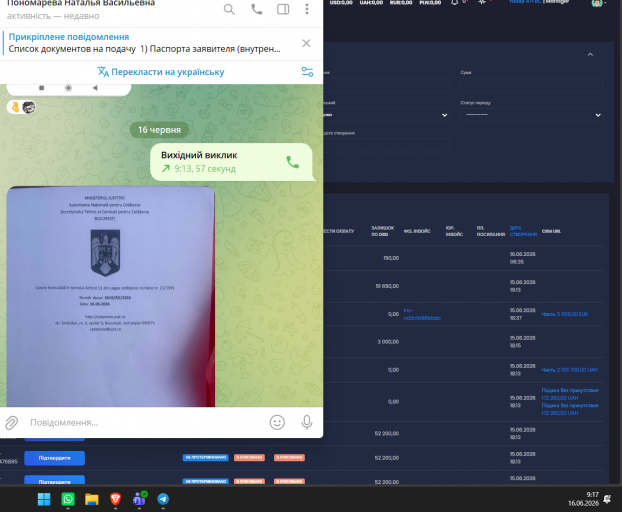Viewport: 622px width, 512px height.
Task: Click the '3 000,00' balance cell
Action: click(388, 341)
